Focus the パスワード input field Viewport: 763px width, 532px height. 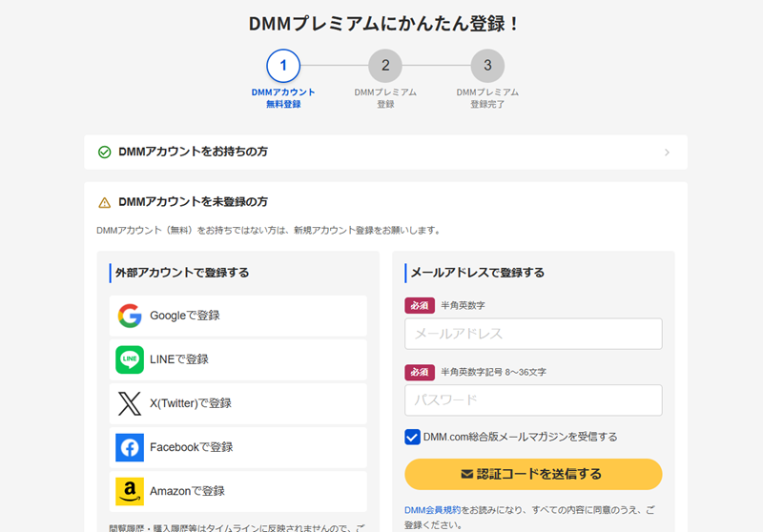coord(533,400)
